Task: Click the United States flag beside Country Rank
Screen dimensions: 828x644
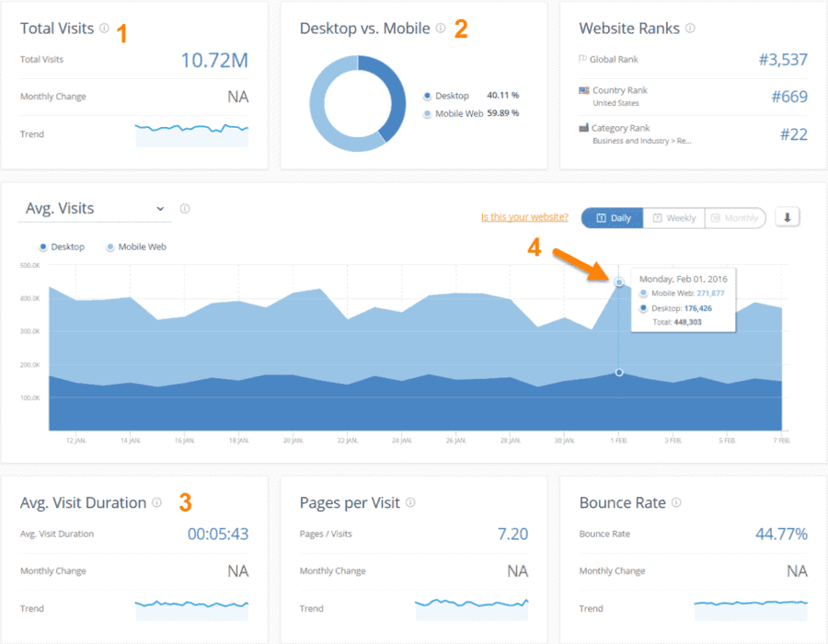Action: [x=583, y=90]
